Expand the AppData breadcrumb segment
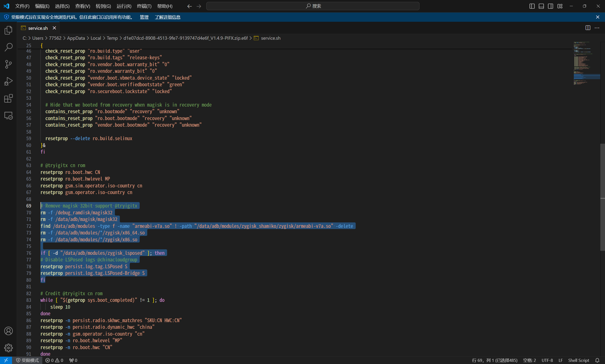Image resolution: width=605 pixels, height=364 pixels. (x=76, y=38)
